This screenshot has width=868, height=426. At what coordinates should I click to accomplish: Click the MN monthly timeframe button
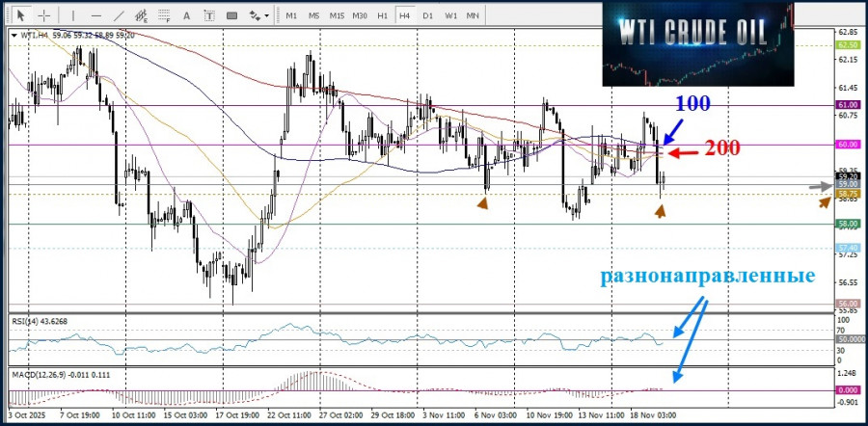coord(473,15)
